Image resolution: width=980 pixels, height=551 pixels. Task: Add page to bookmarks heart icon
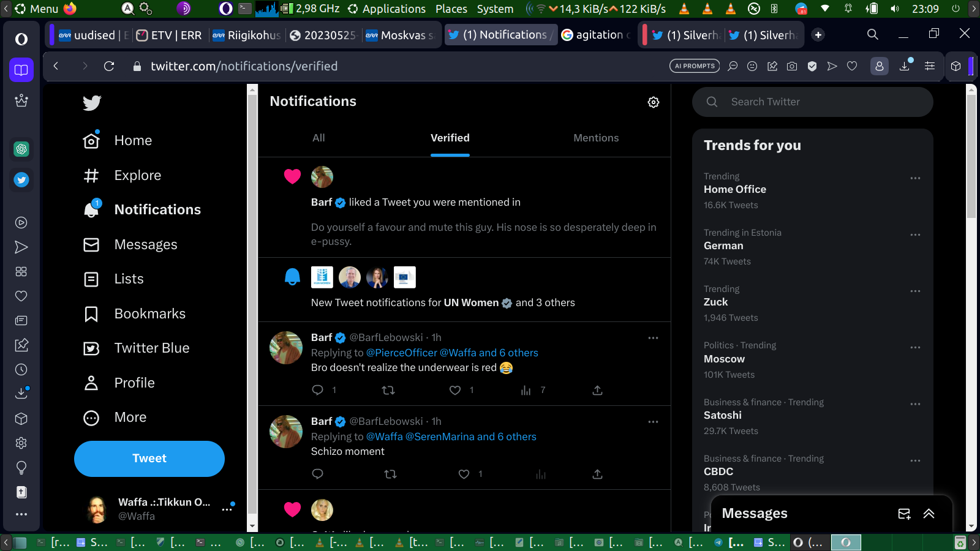852,66
